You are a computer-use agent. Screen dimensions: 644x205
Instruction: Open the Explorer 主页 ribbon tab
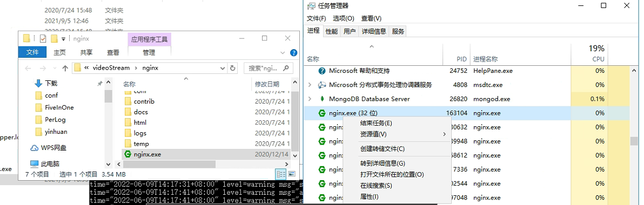59,52
